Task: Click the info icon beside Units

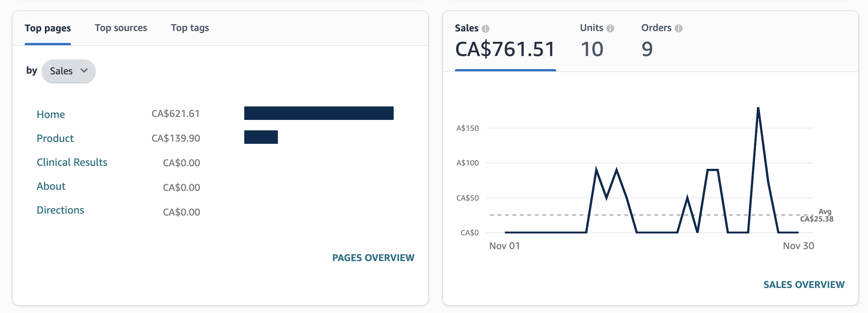Action: point(610,28)
